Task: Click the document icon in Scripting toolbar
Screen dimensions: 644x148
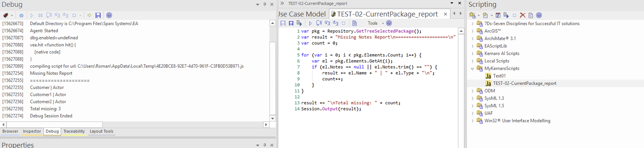Action: (x=530, y=16)
